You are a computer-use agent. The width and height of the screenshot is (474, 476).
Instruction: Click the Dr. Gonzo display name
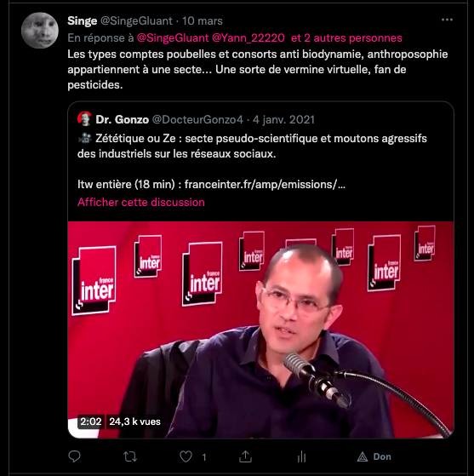coord(123,119)
